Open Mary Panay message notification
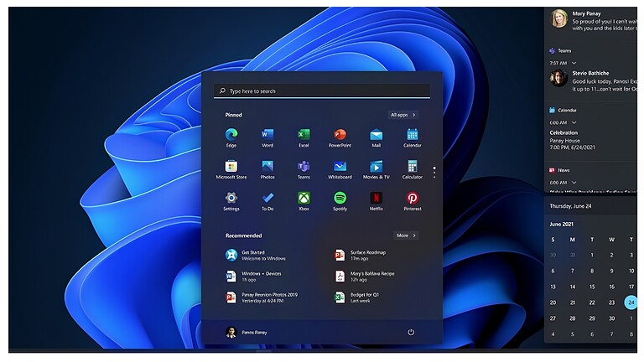This screenshot has width=644, height=362. coord(594,20)
